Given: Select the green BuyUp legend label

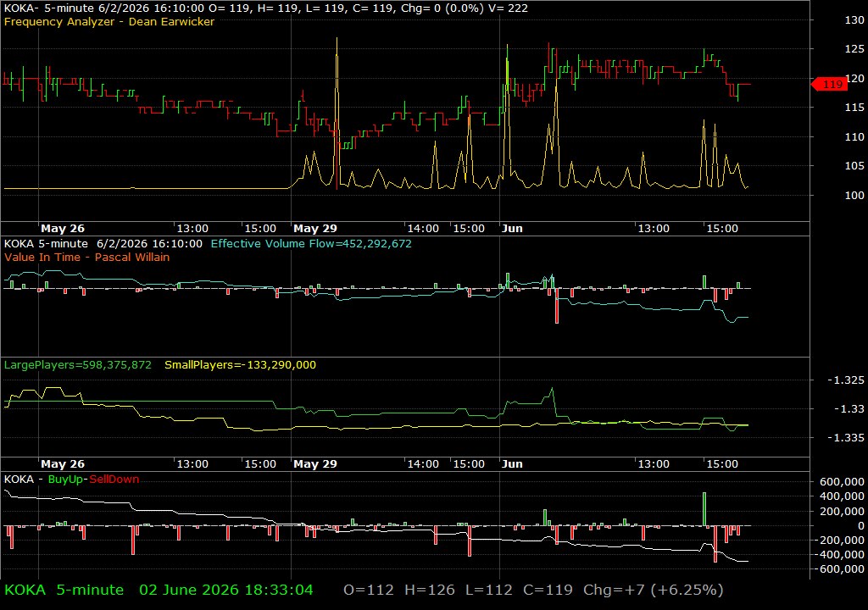Looking at the screenshot, I should (x=64, y=479).
